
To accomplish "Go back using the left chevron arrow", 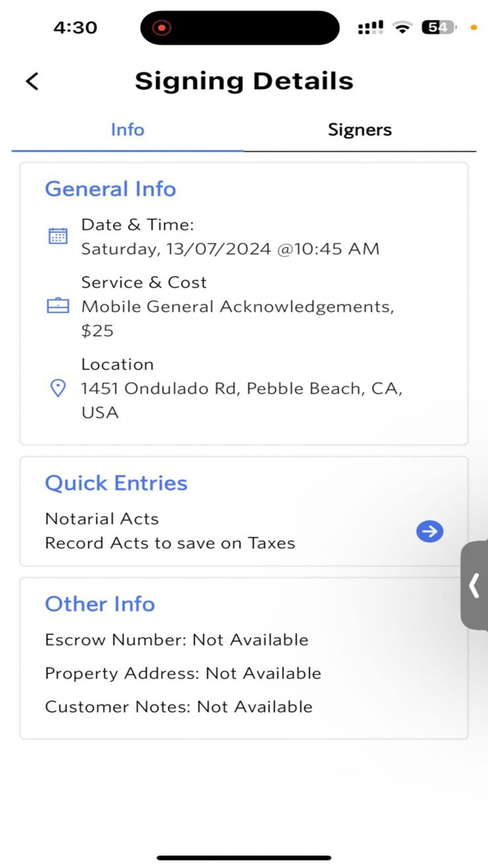I will pyautogui.click(x=31, y=81).
